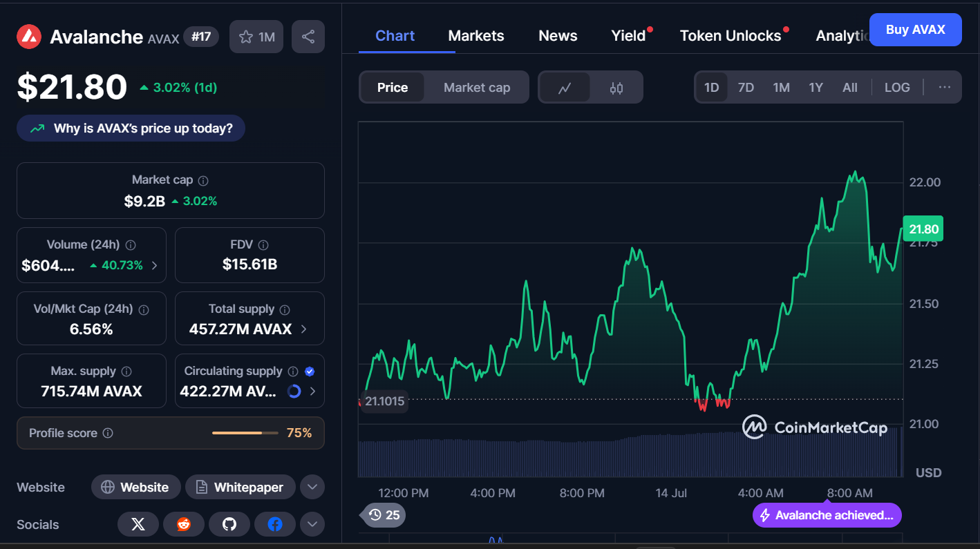980x549 pixels.
Task: Click the 6.56% Vol/Mkt Cap value
Action: pos(91,329)
